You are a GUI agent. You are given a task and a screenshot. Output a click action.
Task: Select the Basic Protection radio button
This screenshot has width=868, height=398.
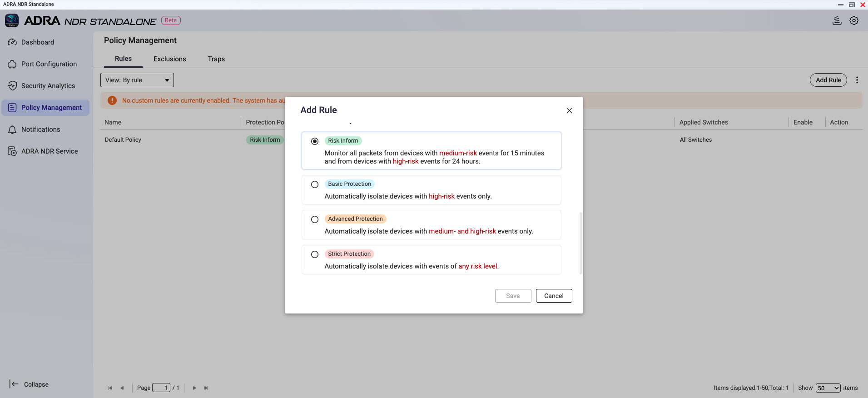[315, 184]
